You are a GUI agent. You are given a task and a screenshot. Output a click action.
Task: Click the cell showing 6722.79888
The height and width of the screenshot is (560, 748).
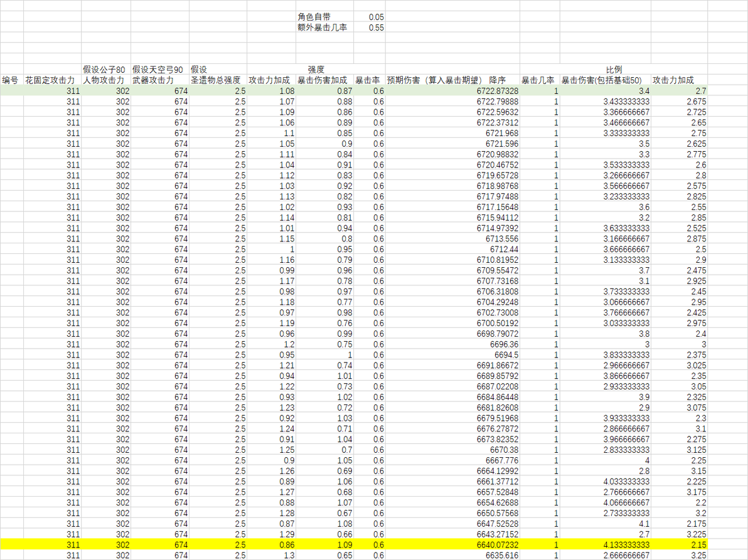coord(452,102)
